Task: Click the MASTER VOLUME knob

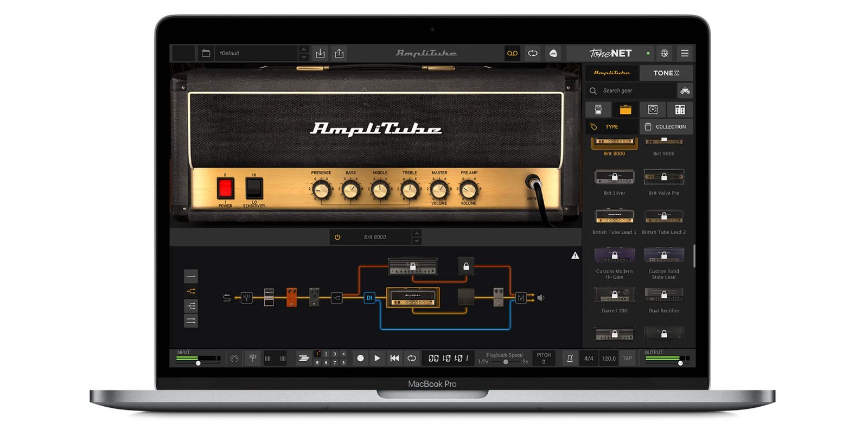Action: click(x=439, y=190)
